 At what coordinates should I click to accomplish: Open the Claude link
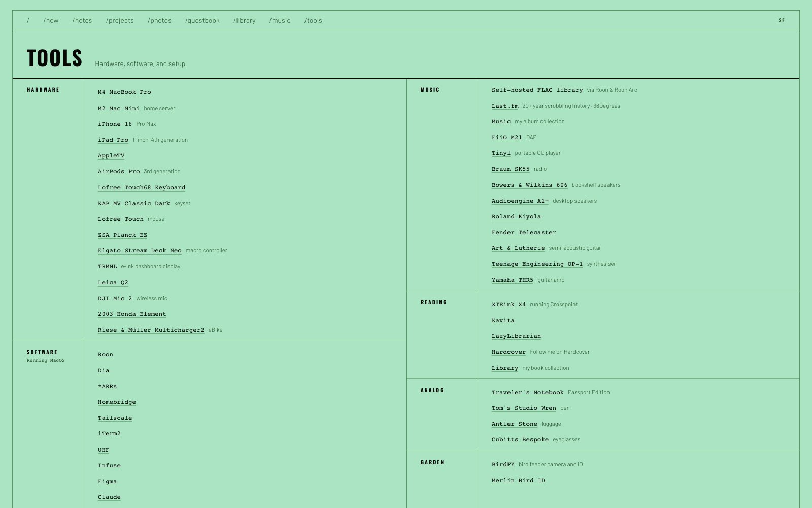tap(109, 497)
